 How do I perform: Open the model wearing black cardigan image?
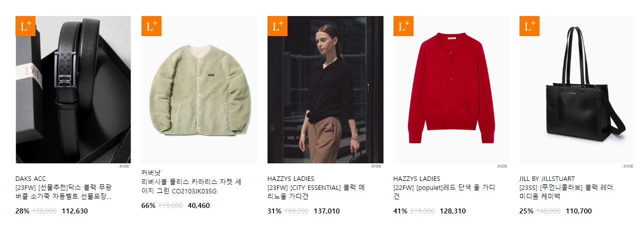point(325,90)
